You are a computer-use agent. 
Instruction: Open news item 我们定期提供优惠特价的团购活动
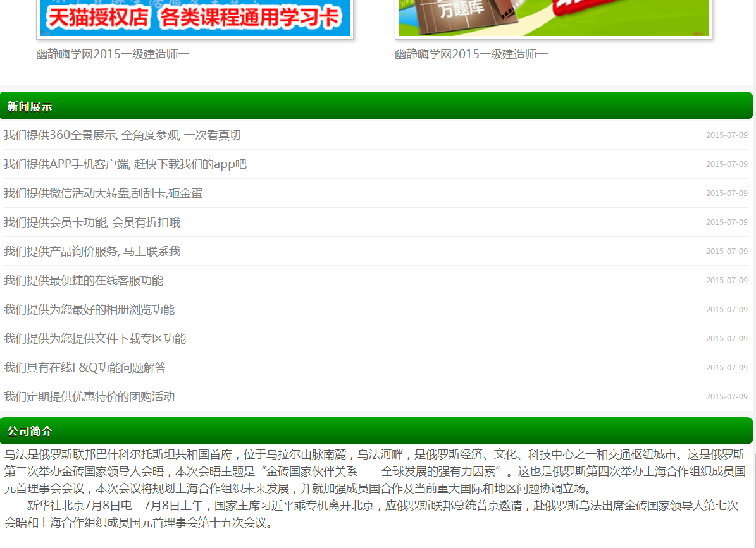coord(89,397)
